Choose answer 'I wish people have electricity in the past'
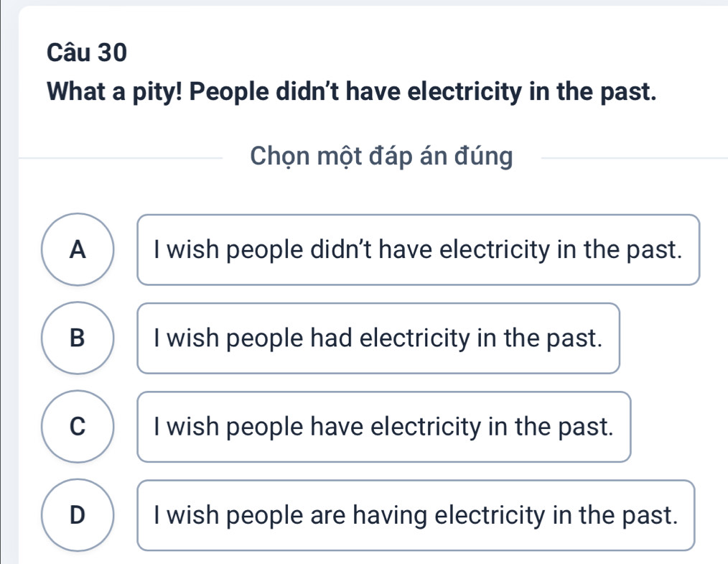Viewport: 728px width, 564px height. pos(384,427)
